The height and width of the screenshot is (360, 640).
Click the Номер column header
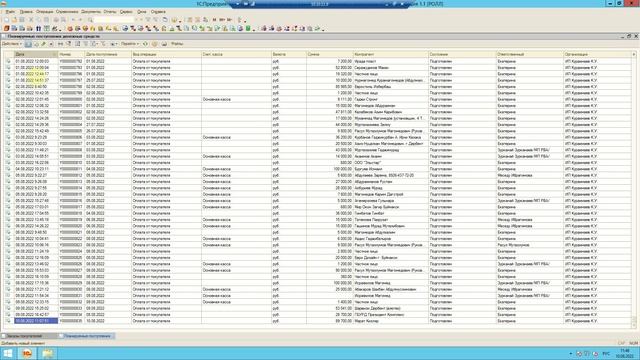[x=71, y=54]
